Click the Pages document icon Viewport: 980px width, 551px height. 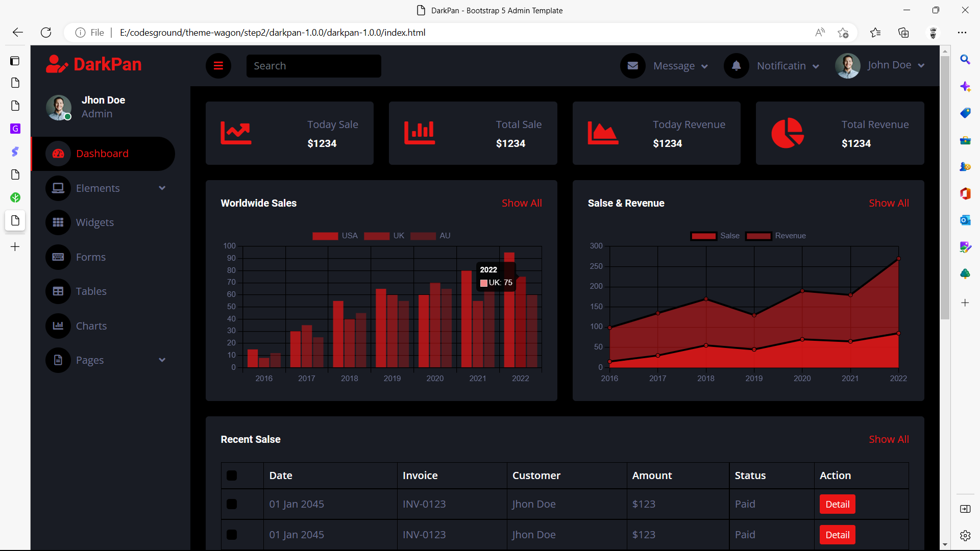[58, 360]
